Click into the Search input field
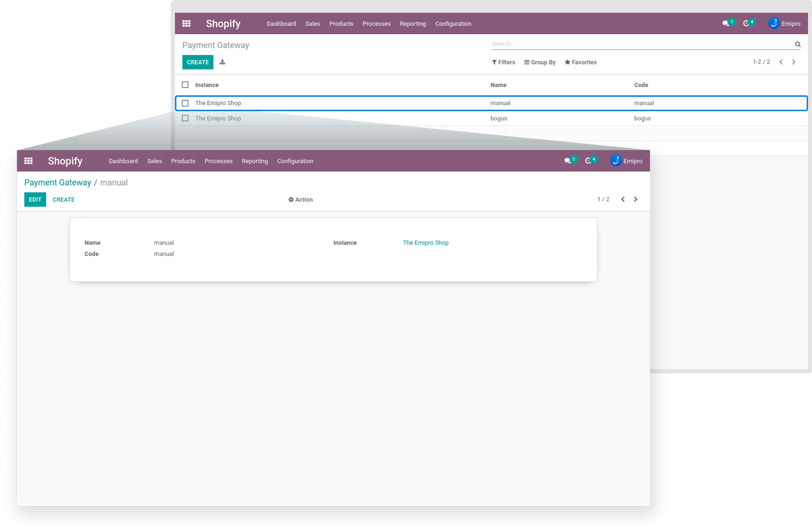The height and width of the screenshot is (529, 812). point(640,44)
